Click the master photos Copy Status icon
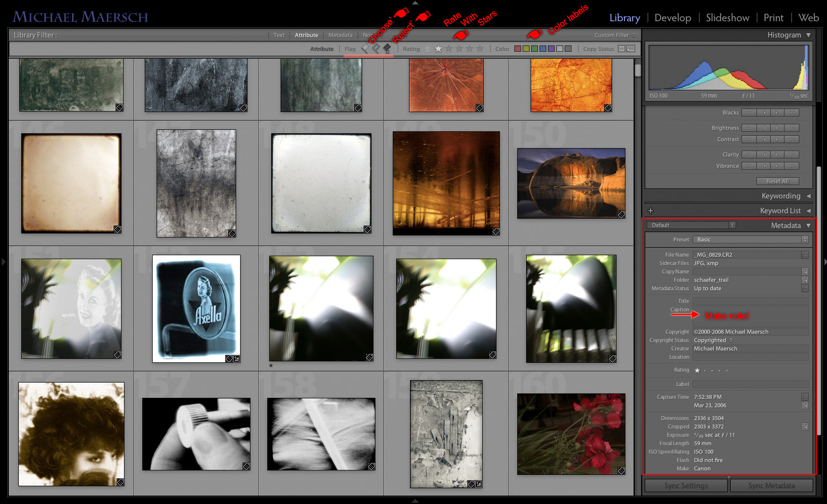Viewport: 827px width, 504px height. 622,48
